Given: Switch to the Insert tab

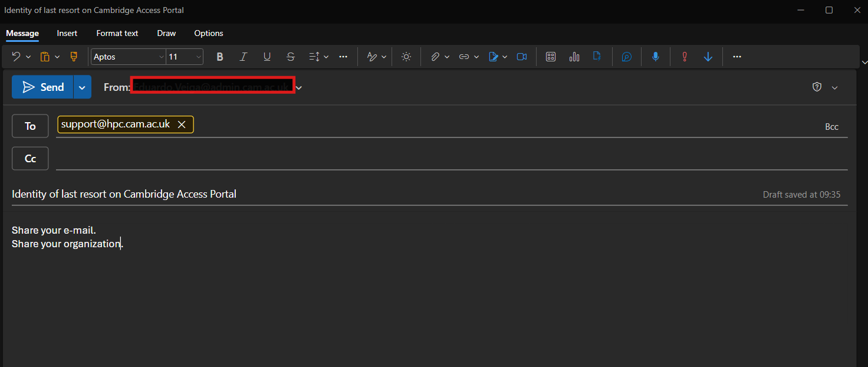Looking at the screenshot, I should tap(67, 33).
